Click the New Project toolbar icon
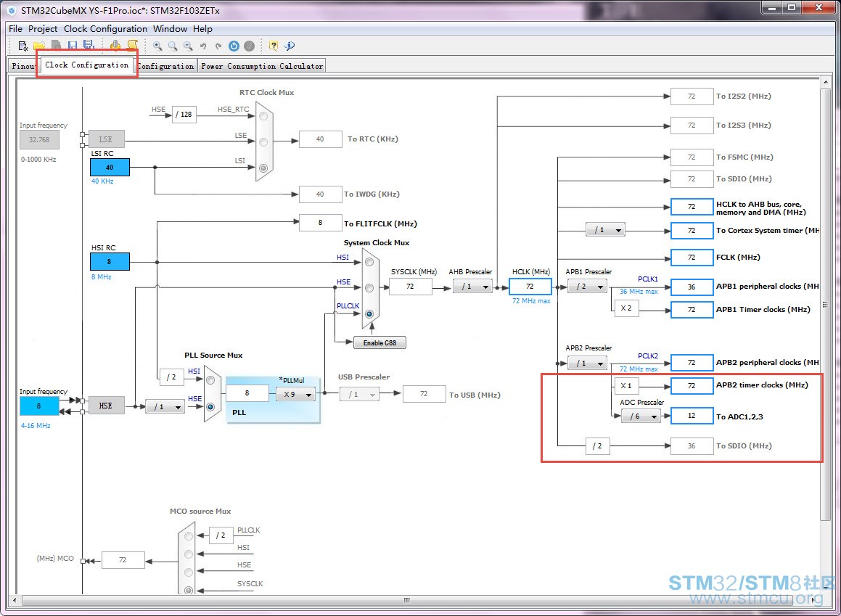 23,46
